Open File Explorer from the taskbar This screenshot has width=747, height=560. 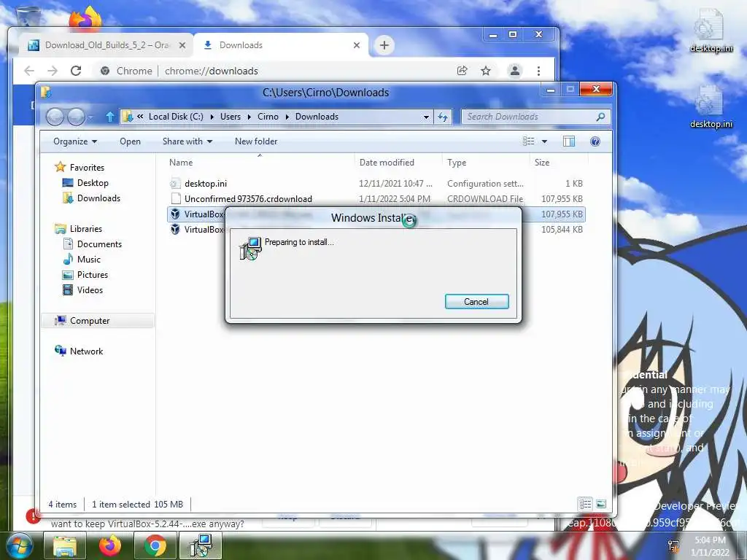point(65,545)
